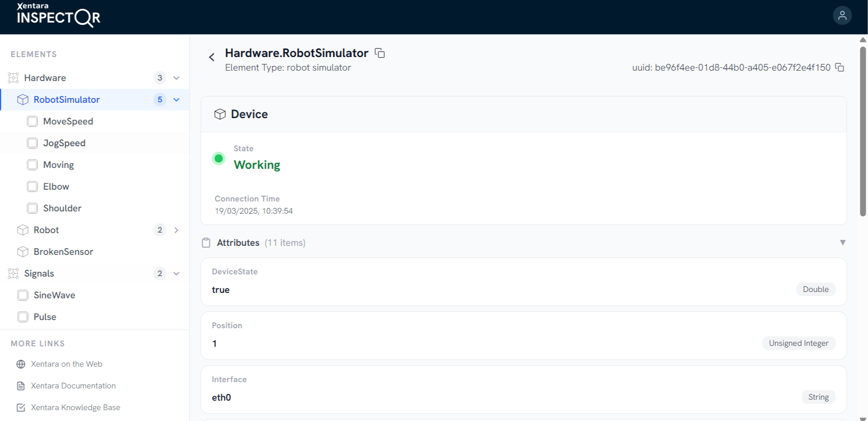Click the BrokenSensor cube icon
868x421 pixels.
pyautogui.click(x=23, y=252)
